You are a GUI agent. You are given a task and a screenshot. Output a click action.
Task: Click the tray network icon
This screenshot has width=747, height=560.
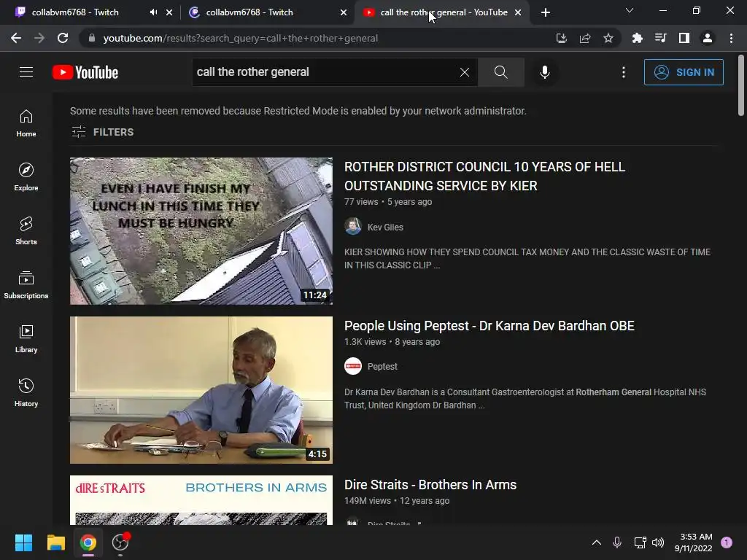pyautogui.click(x=640, y=542)
